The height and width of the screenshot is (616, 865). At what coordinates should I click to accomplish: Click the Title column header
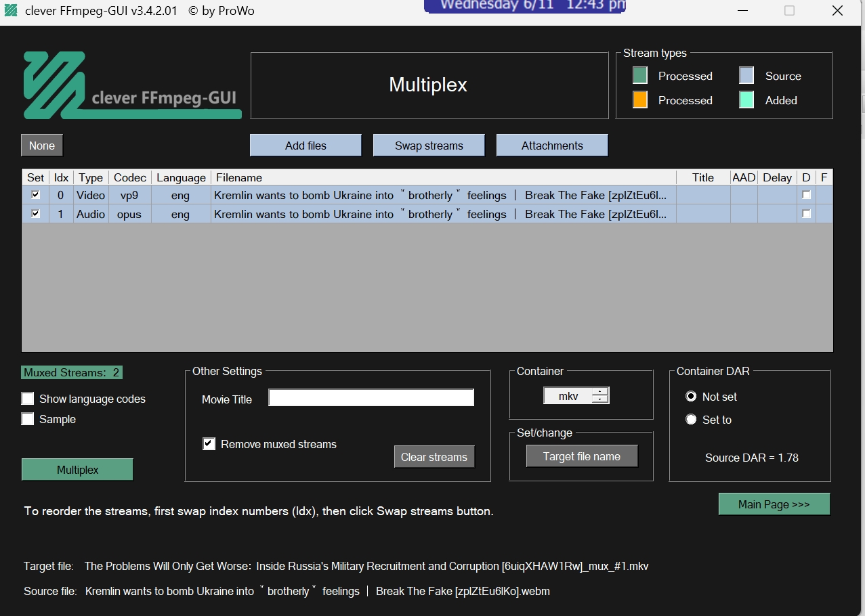click(703, 177)
